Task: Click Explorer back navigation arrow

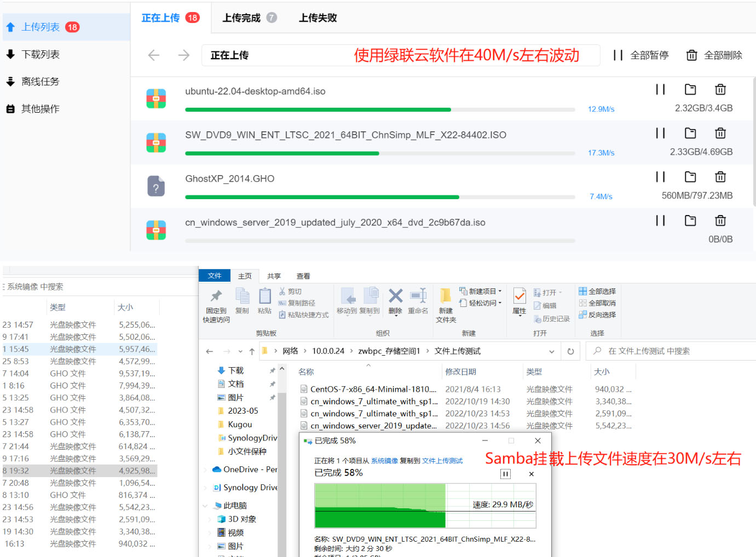Action: [x=210, y=351]
